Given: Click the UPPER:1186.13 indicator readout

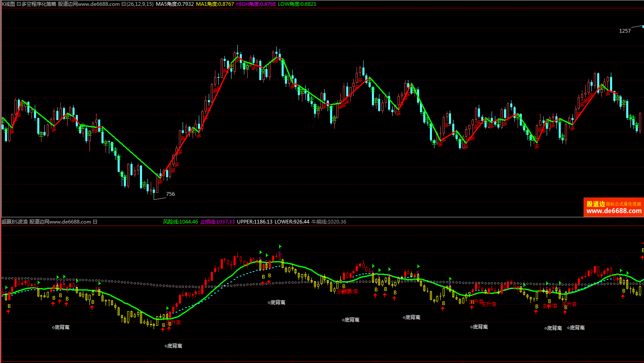Looking at the screenshot, I should [254, 222].
